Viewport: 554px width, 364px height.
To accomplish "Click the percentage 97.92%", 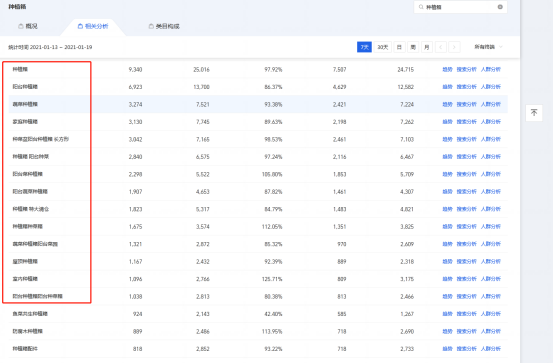I will coord(273,70).
